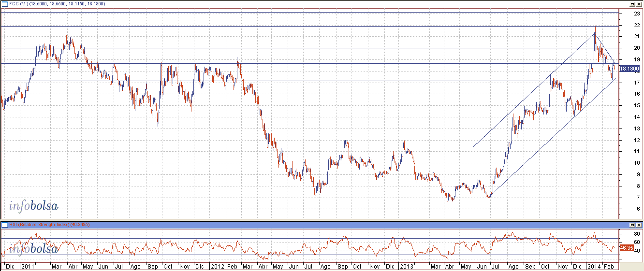644x271 pixels.
Task: Select the horizontal support line at price 17
Action: click(x=290, y=81)
